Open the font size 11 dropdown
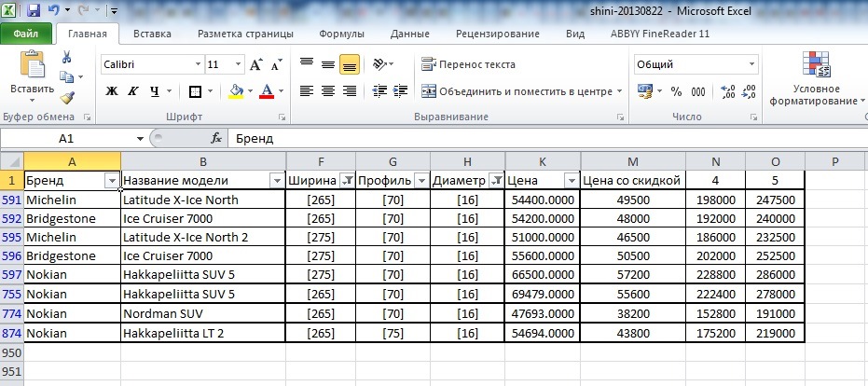 pos(238,64)
